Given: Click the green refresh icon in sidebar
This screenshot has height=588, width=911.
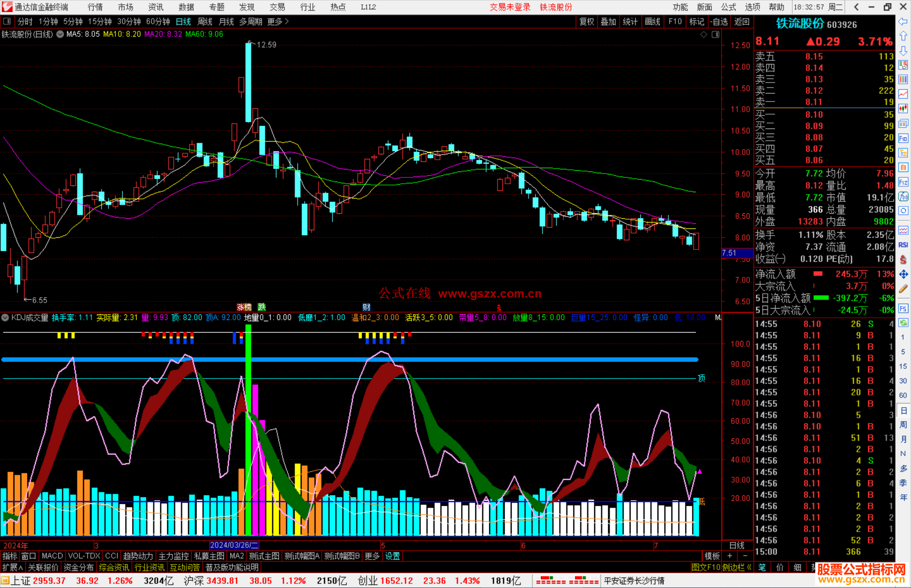Looking at the screenshot, I should pyautogui.click(x=903, y=323).
